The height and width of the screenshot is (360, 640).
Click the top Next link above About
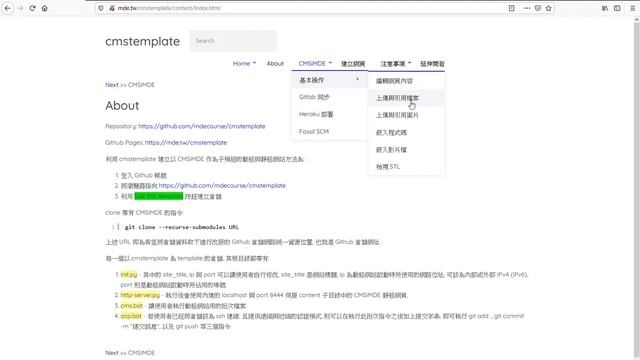click(x=112, y=85)
